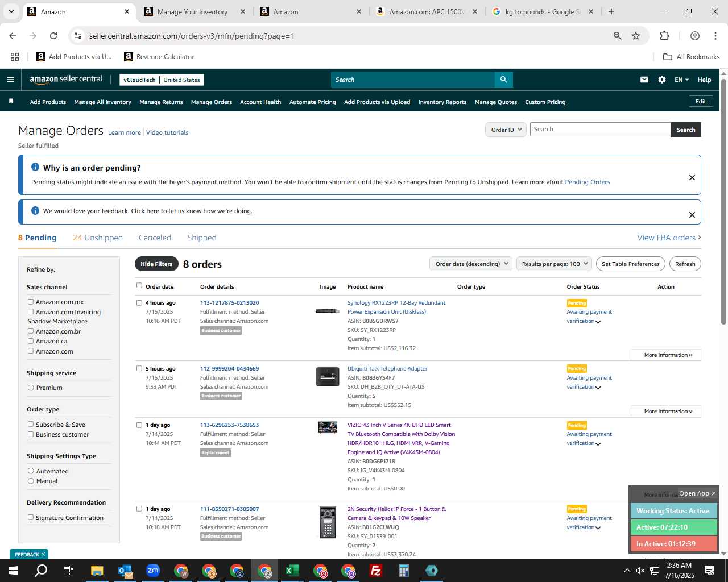Open the View FBA orders link
The height and width of the screenshot is (582, 728).
[x=669, y=238]
